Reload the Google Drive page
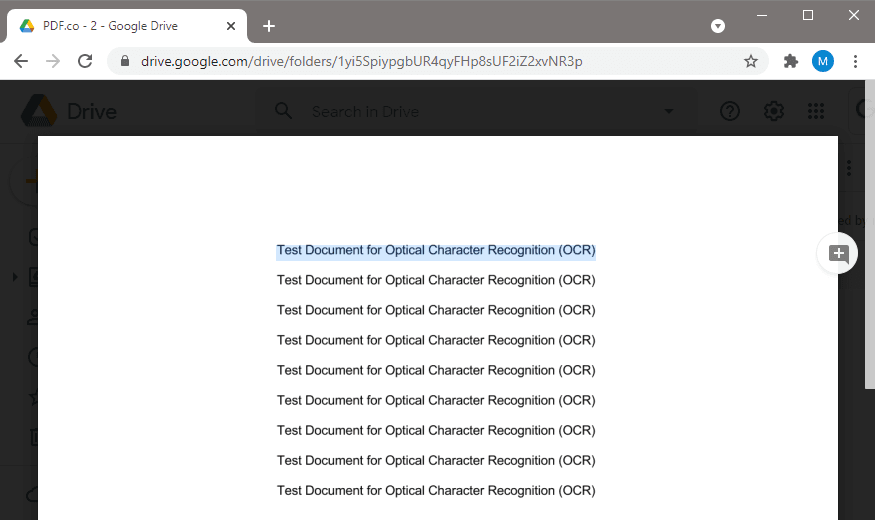 (86, 61)
